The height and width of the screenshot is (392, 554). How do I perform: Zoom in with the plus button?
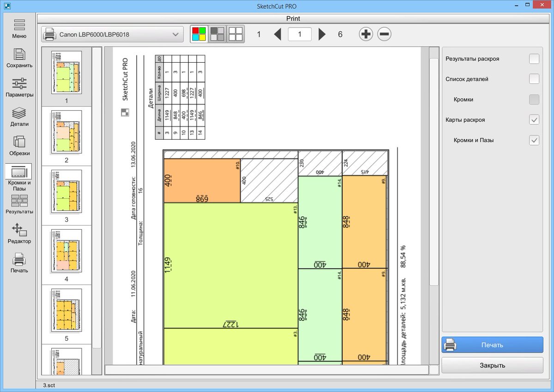[366, 34]
